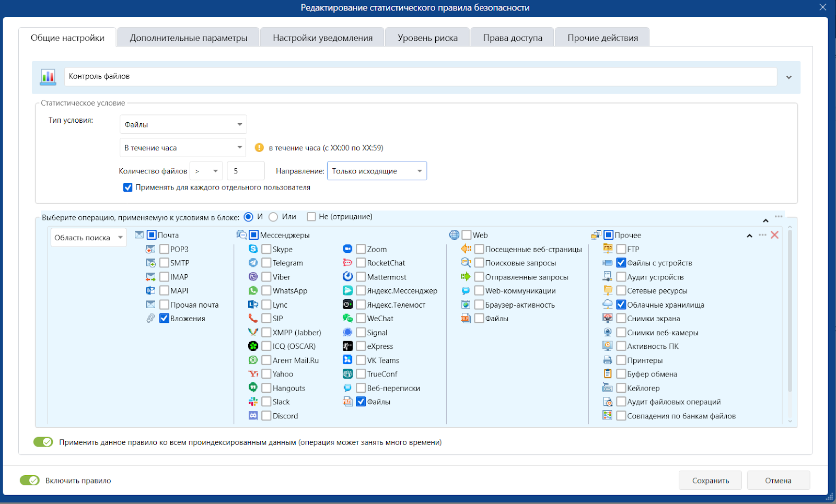Screen dimensions: 836x504
Task: Click the VK Teams icon
Action: pyautogui.click(x=347, y=360)
